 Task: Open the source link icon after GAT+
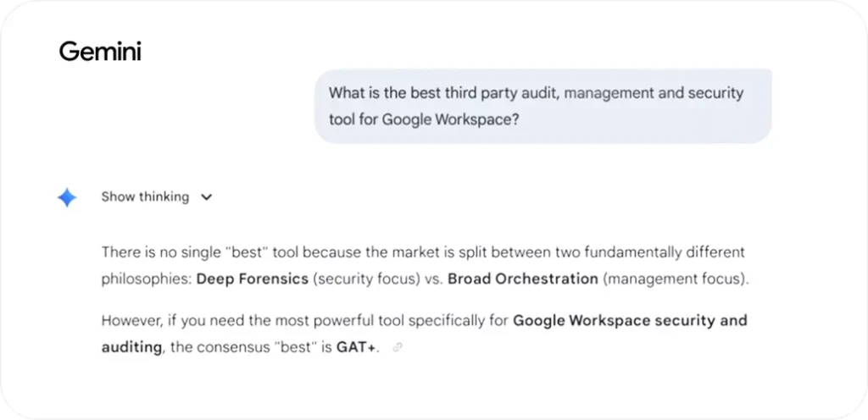coord(398,347)
